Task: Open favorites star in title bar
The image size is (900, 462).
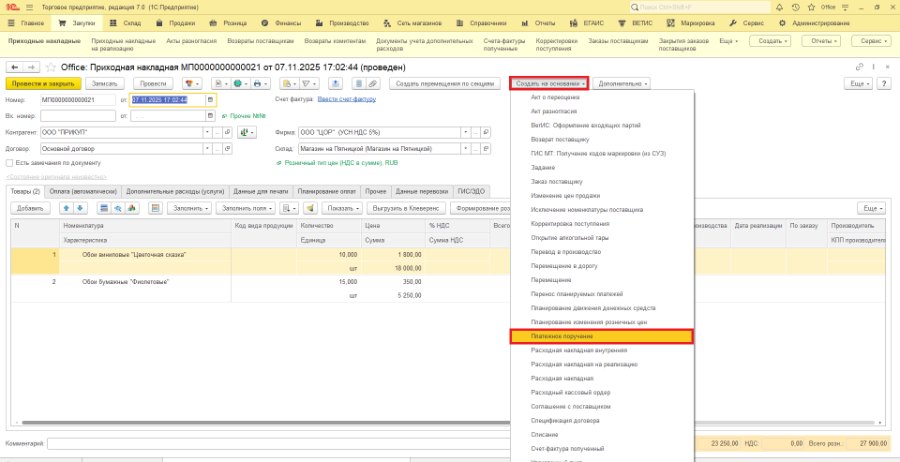Action: coord(811,7)
